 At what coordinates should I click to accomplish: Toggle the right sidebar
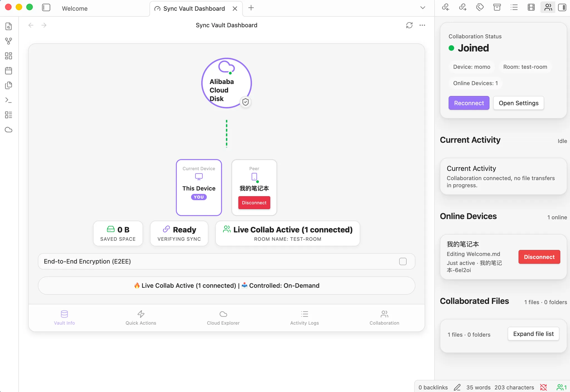tap(562, 8)
